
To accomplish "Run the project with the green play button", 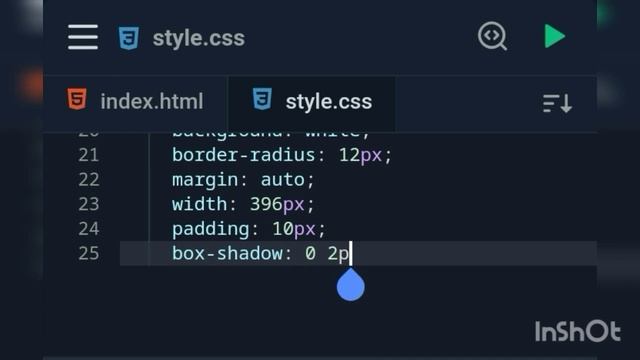I will tap(554, 36).
